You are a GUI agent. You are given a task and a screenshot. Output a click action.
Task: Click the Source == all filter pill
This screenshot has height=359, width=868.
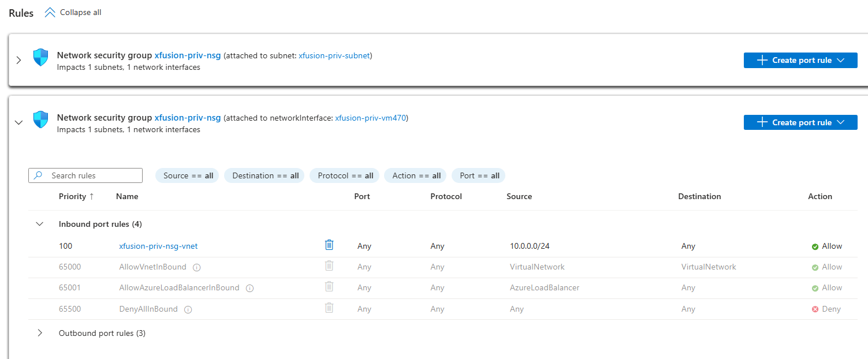[187, 175]
